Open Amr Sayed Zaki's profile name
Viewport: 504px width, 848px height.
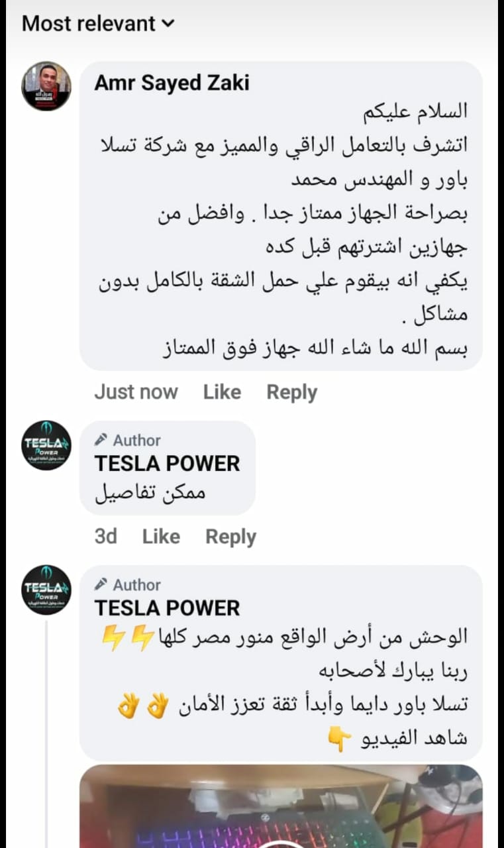pyautogui.click(x=172, y=82)
